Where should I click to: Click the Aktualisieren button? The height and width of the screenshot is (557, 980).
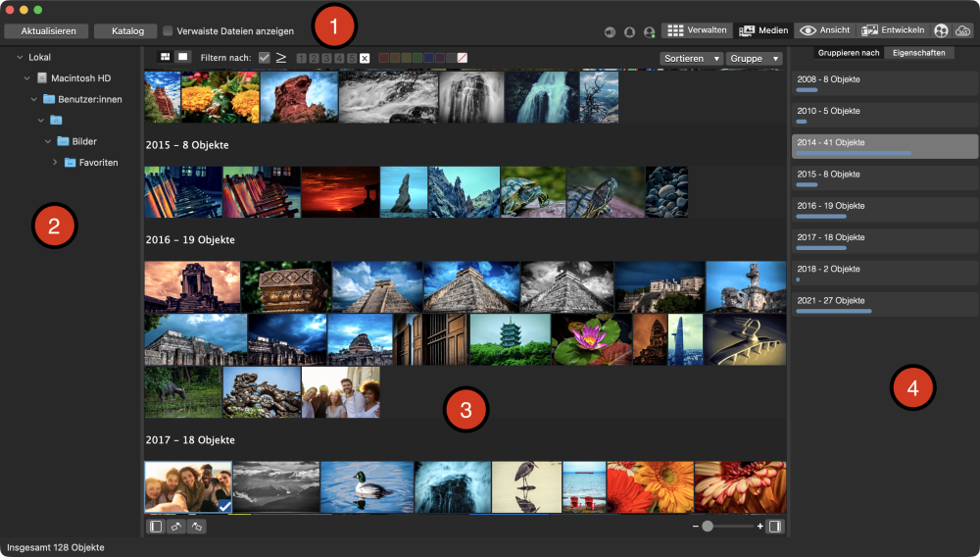click(x=48, y=31)
